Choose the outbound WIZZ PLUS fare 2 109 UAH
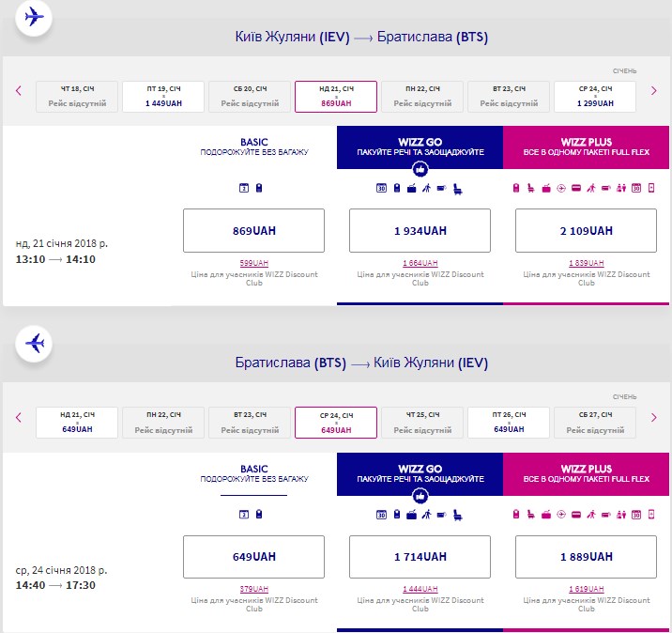Viewport: 672px width, 633px height. tap(587, 230)
